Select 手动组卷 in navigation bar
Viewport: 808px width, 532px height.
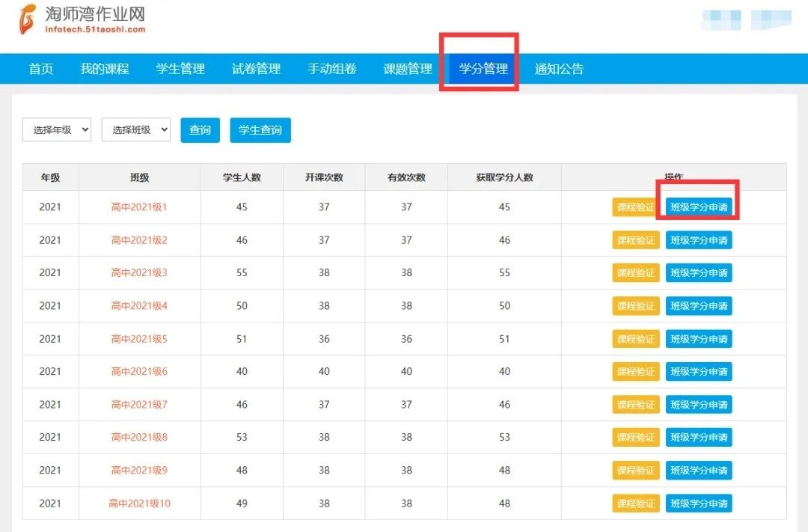[331, 69]
